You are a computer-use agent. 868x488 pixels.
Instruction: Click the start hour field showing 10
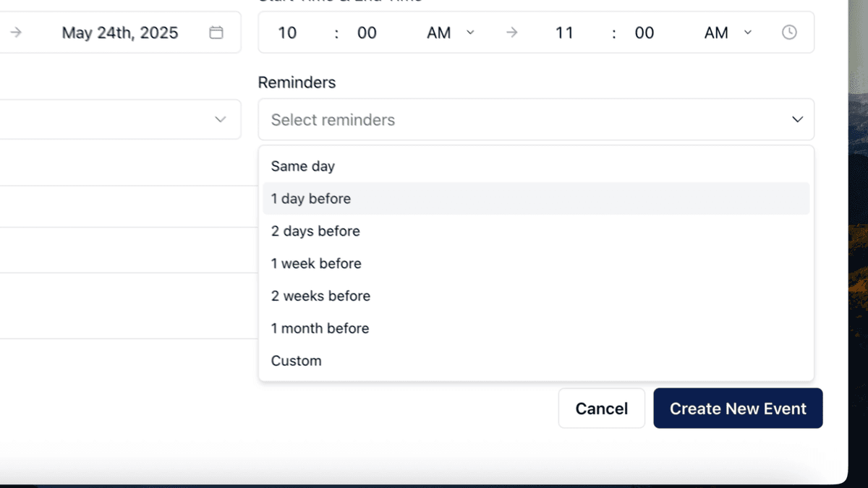tap(287, 33)
